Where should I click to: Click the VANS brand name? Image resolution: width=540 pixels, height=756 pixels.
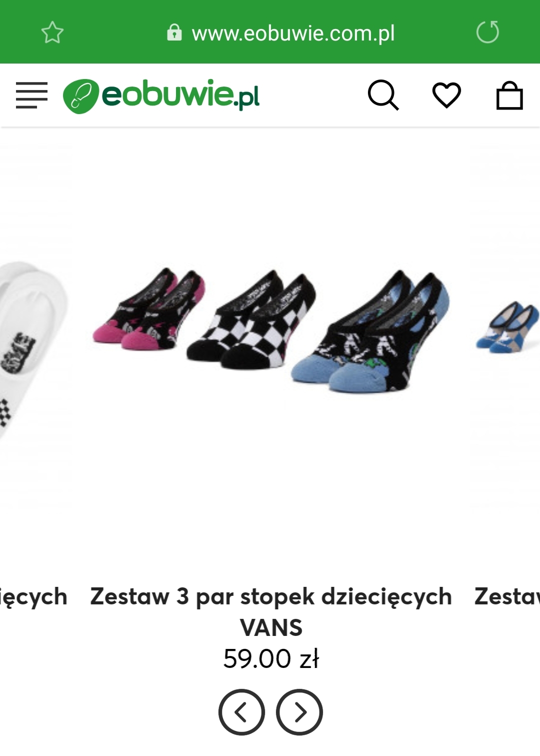[x=271, y=627]
